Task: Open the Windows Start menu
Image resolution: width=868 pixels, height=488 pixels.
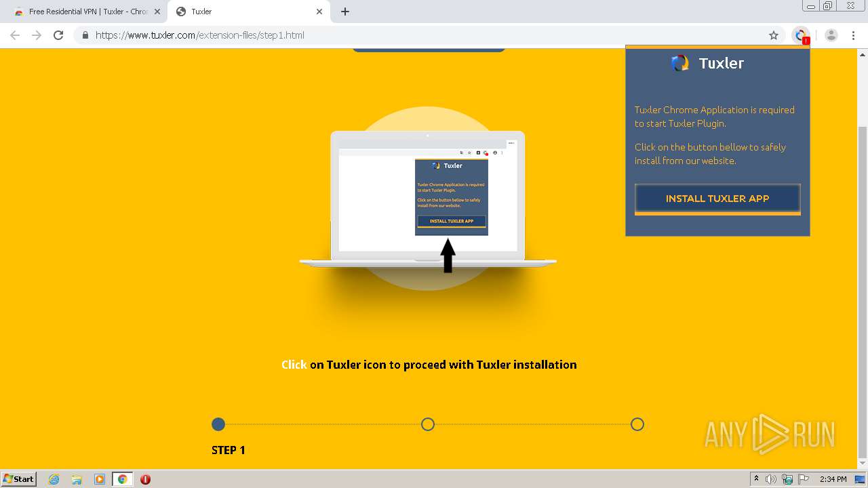Action: (19, 479)
